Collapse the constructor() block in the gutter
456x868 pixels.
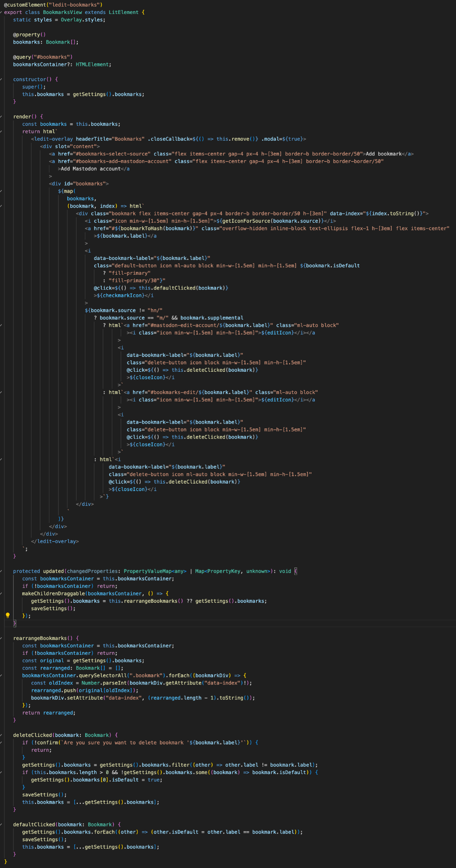point(1,80)
